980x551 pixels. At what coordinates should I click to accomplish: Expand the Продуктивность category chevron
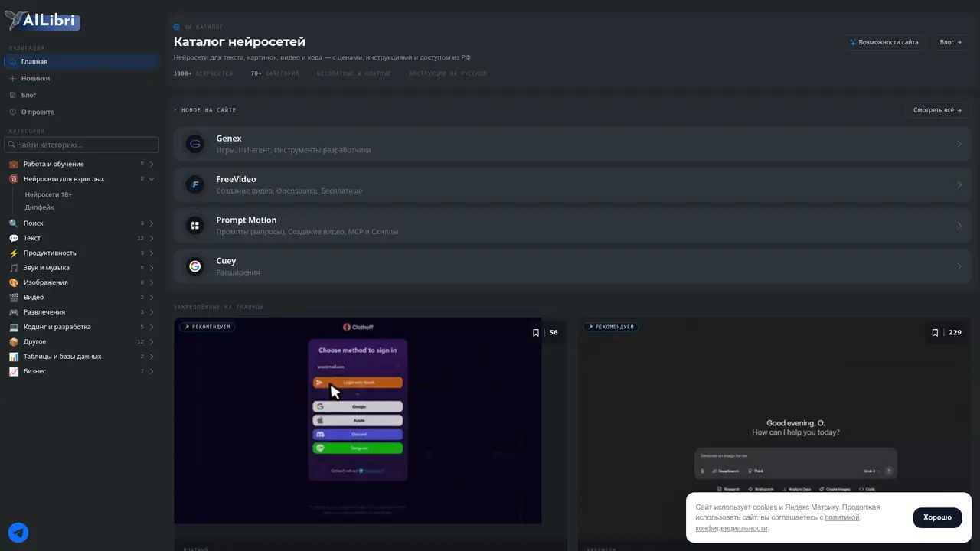(152, 253)
